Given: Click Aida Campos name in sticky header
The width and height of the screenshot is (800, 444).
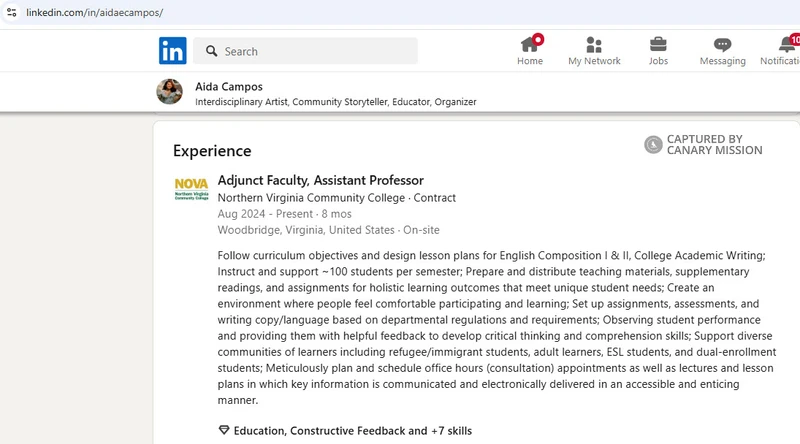Looking at the screenshot, I should [x=229, y=86].
